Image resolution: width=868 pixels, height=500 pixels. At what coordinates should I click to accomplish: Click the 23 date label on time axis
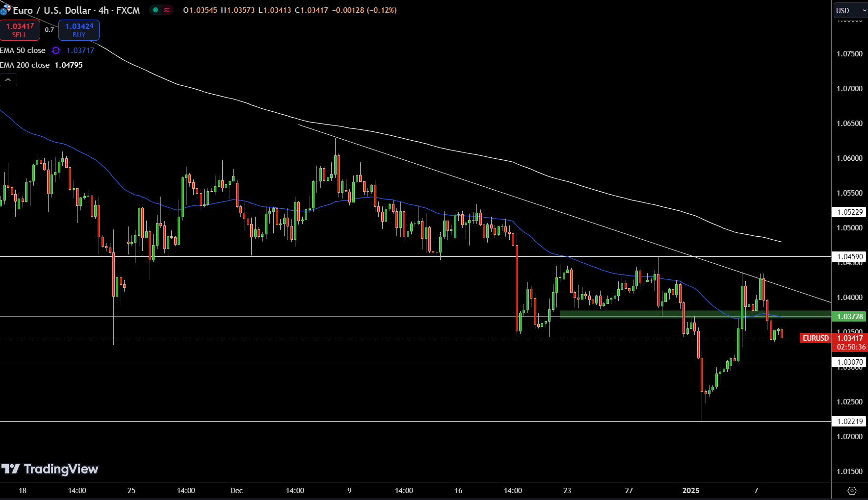click(567, 491)
